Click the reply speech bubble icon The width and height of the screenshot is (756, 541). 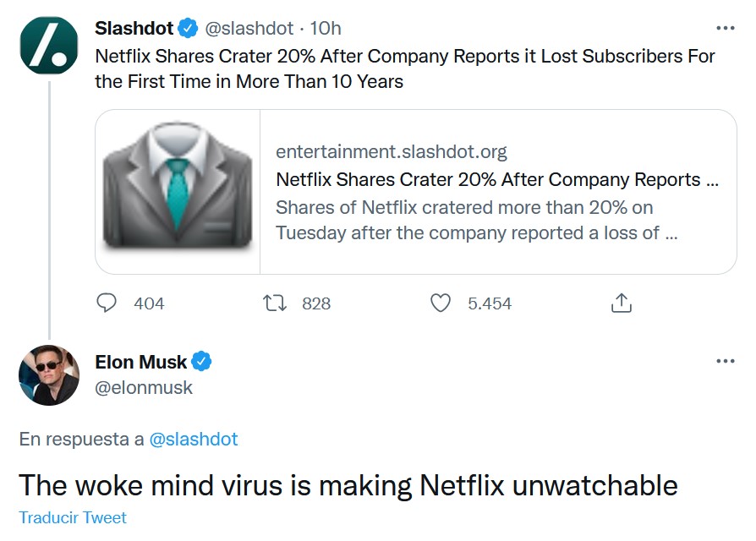point(107,303)
